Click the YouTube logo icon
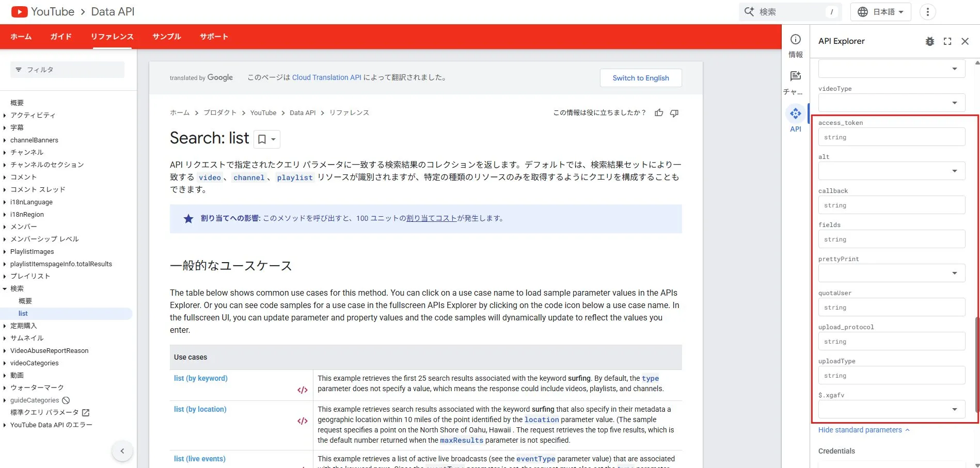 (19, 11)
